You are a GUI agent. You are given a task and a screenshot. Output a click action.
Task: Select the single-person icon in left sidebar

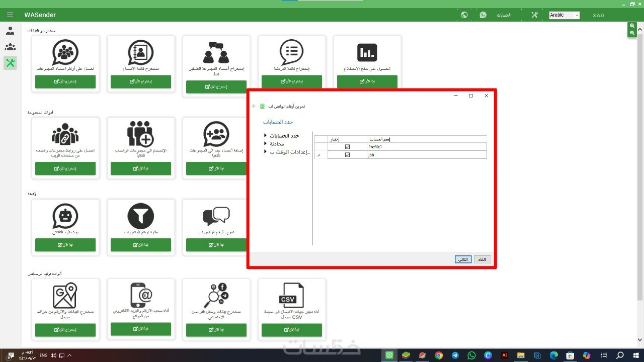10,31
